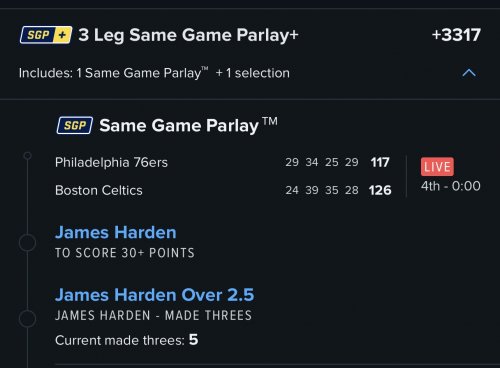Select the made threes leg status circle

pos(27,318)
